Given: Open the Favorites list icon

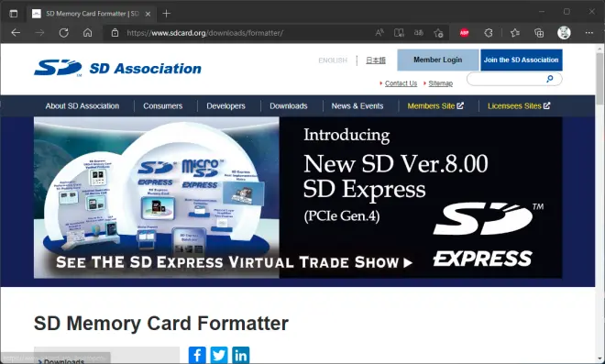Looking at the screenshot, I should pyautogui.click(x=515, y=33).
